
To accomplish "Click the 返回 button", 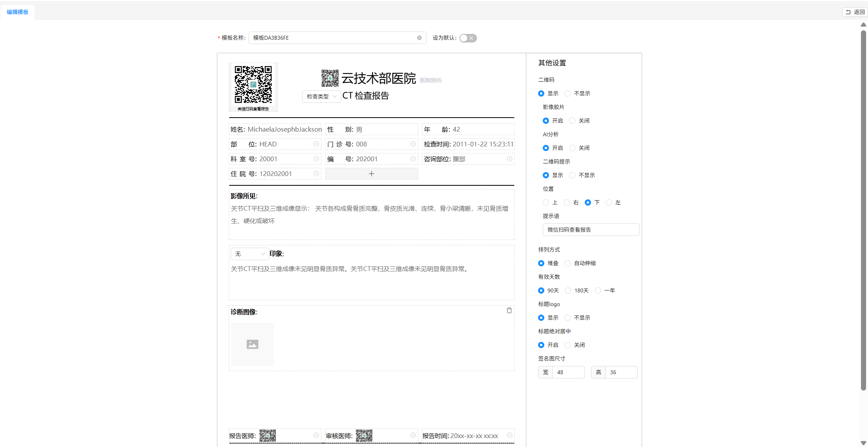I will click(854, 12).
